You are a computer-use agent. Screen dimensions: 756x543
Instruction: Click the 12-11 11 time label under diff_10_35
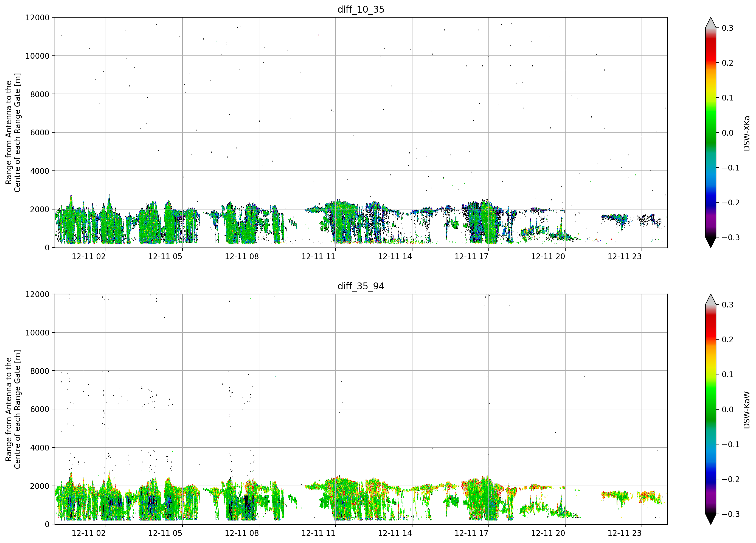pyautogui.click(x=318, y=256)
